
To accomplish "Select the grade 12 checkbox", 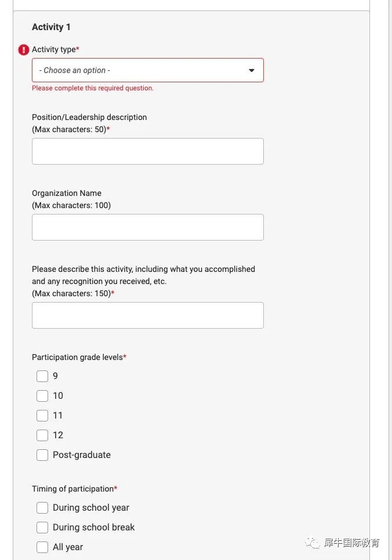I will point(42,435).
